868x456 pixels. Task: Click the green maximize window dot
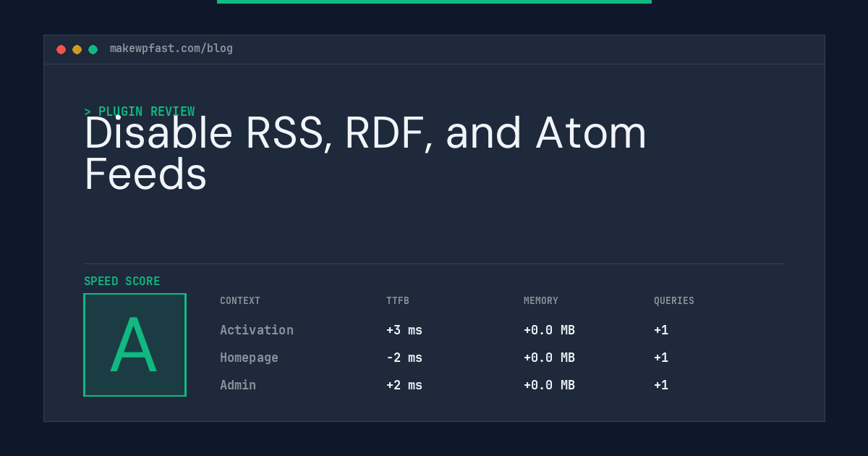(x=93, y=49)
